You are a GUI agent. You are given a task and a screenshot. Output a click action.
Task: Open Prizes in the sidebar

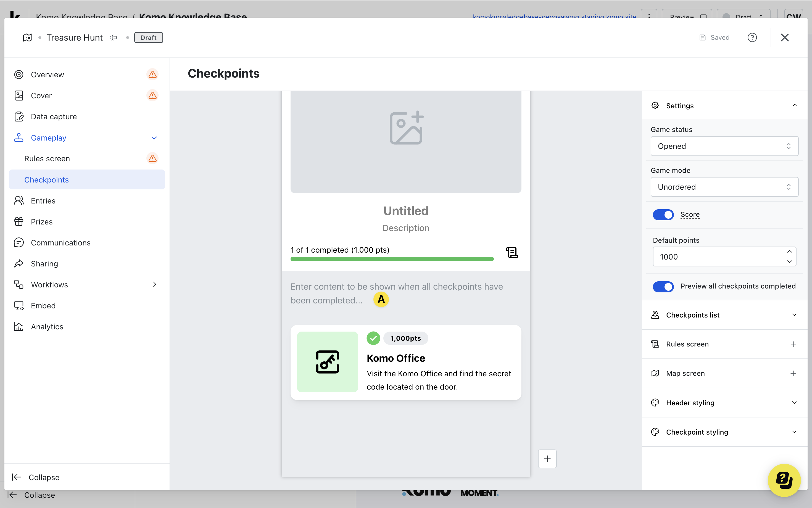click(x=42, y=222)
